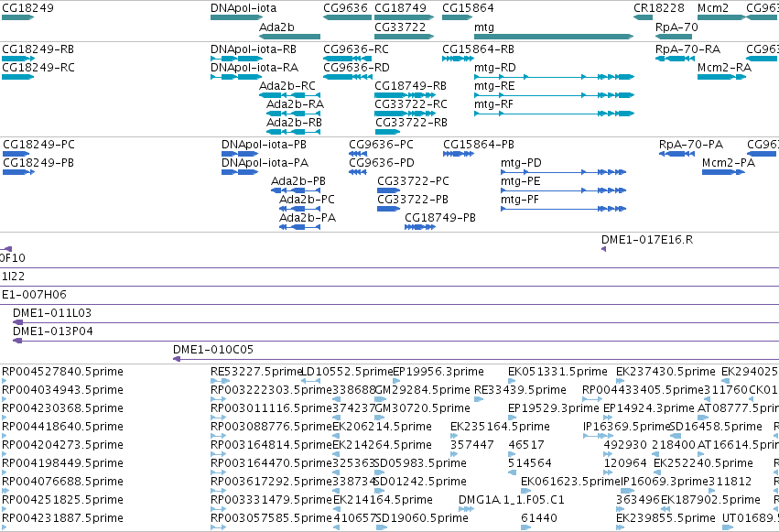Click EST SD19060.5prime
This screenshot has width=779, height=532.
pos(422,518)
